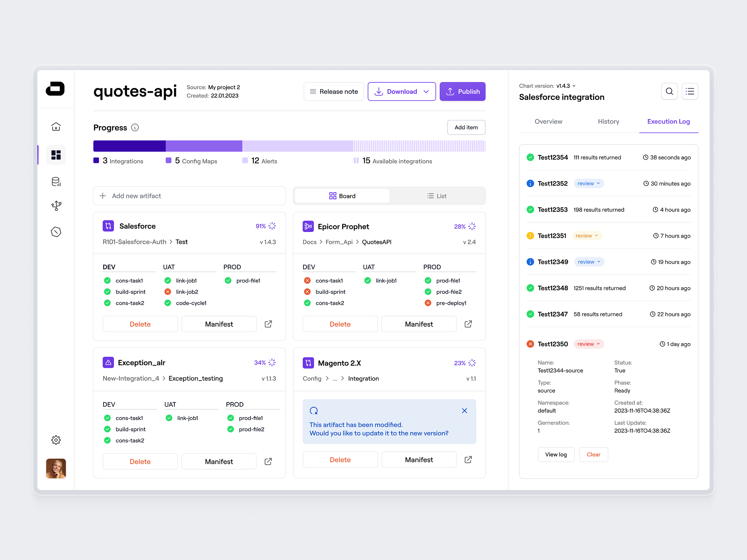The width and height of the screenshot is (747, 560).
Task: Open Epicor Prophet external link icon
Action: tap(468, 324)
